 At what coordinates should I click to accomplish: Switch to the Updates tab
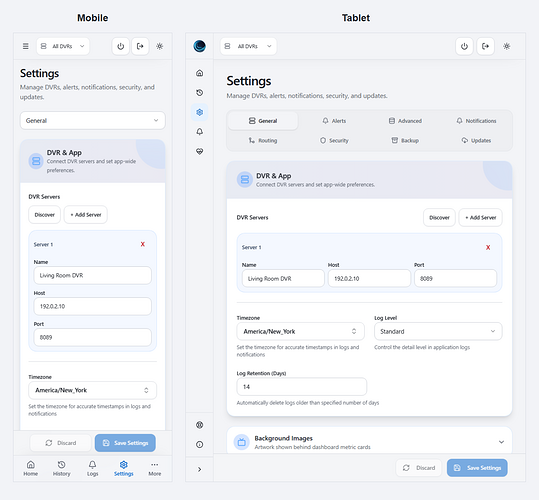476,140
